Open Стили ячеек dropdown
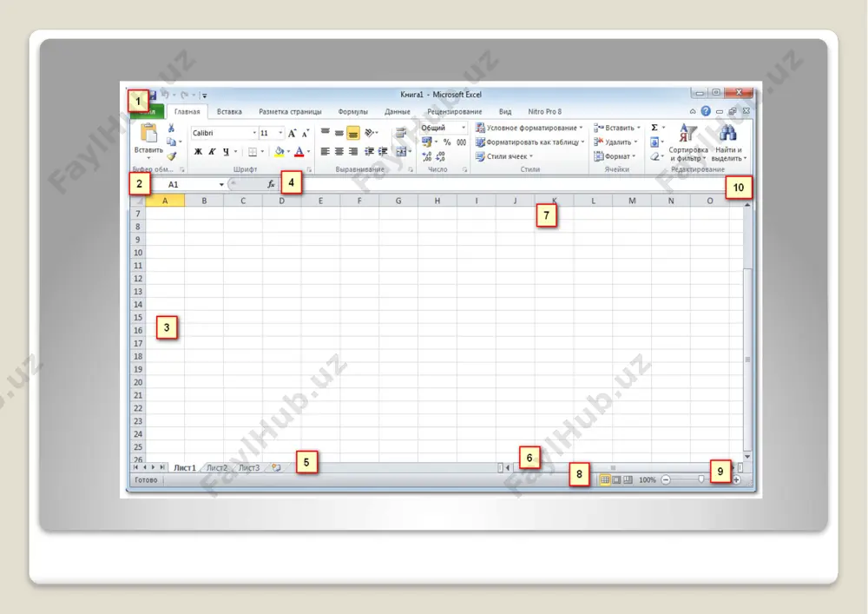The height and width of the screenshot is (614, 868). click(504, 156)
